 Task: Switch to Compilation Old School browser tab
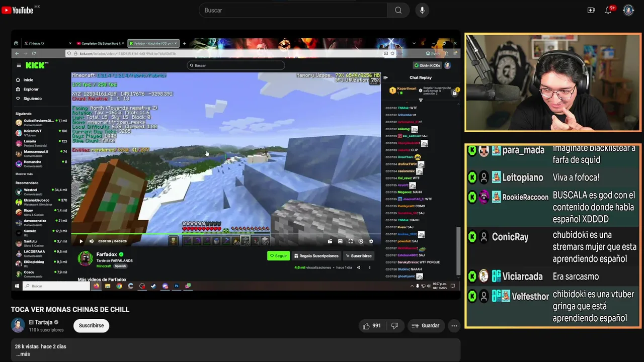tap(100, 44)
